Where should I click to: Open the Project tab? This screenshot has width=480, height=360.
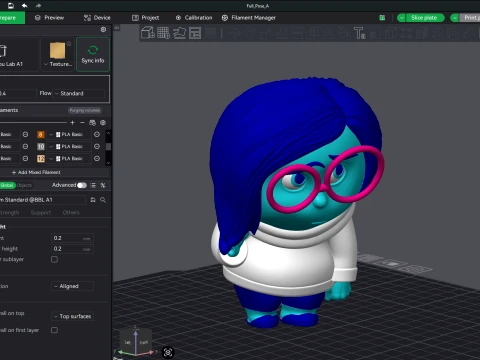(146, 18)
